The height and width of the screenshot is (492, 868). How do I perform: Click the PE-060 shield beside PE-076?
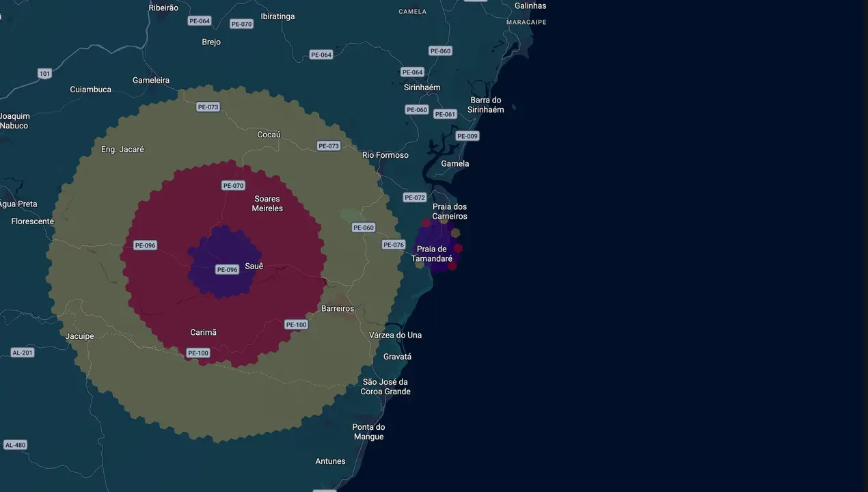[363, 228]
